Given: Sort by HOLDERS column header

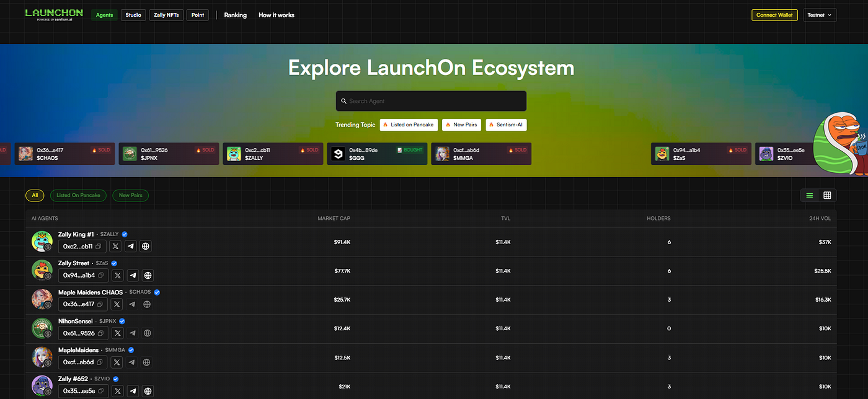Looking at the screenshot, I should [658, 219].
